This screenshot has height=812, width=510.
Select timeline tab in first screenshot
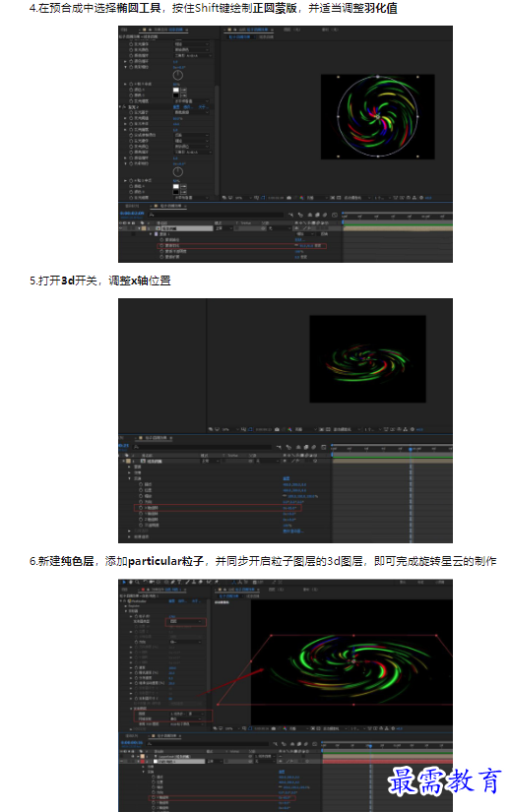click(x=168, y=206)
